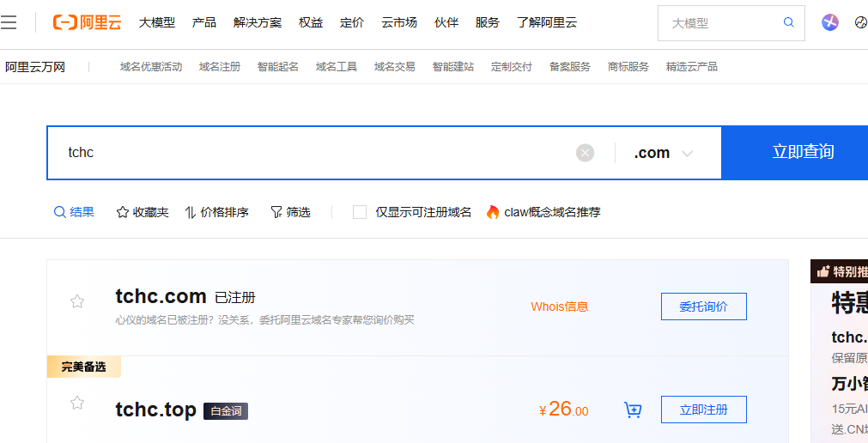Clear the domain search text with X icon
This screenshot has width=868, height=443.
(585, 153)
